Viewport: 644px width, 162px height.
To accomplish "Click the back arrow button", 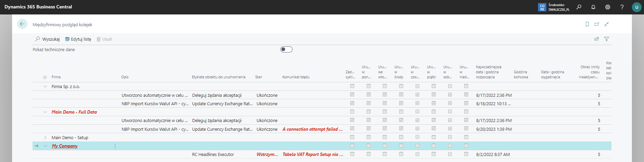I will (x=22, y=24).
